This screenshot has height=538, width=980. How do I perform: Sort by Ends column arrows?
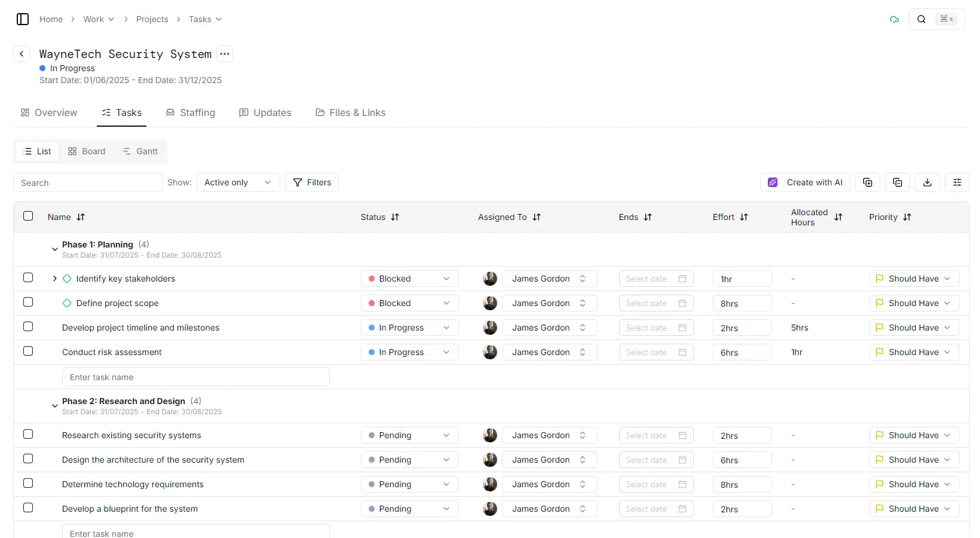(x=648, y=217)
